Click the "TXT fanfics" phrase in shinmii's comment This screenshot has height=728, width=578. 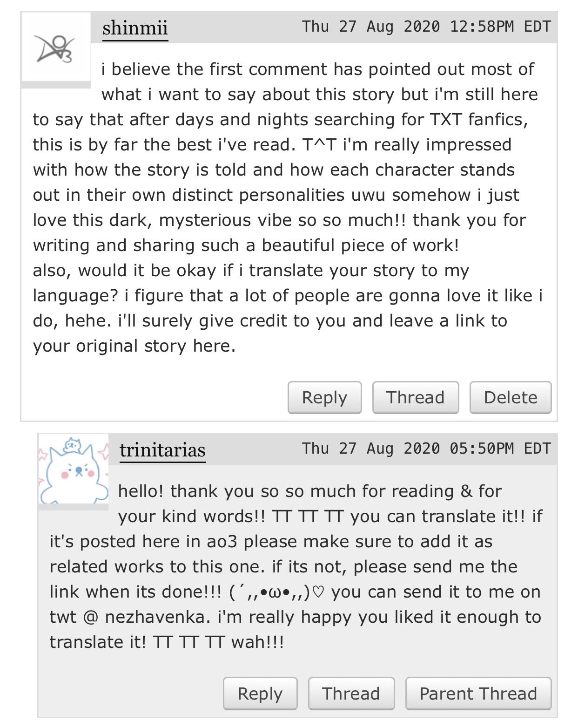[x=479, y=120]
